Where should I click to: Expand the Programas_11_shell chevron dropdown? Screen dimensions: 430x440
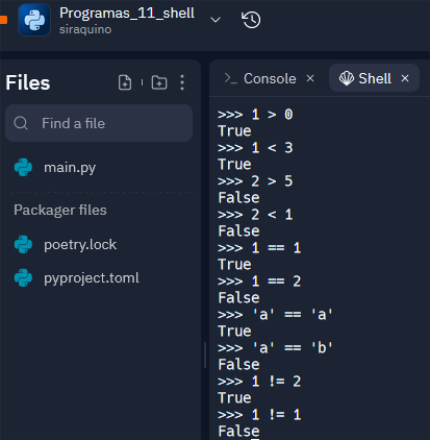(215, 20)
